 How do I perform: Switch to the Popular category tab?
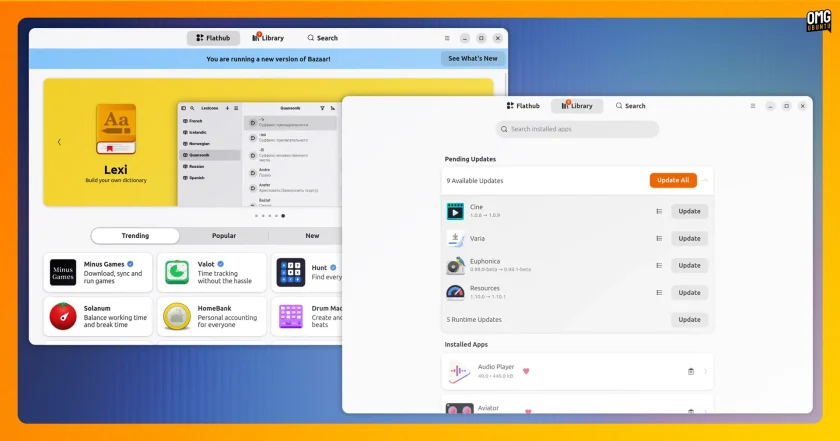point(224,236)
